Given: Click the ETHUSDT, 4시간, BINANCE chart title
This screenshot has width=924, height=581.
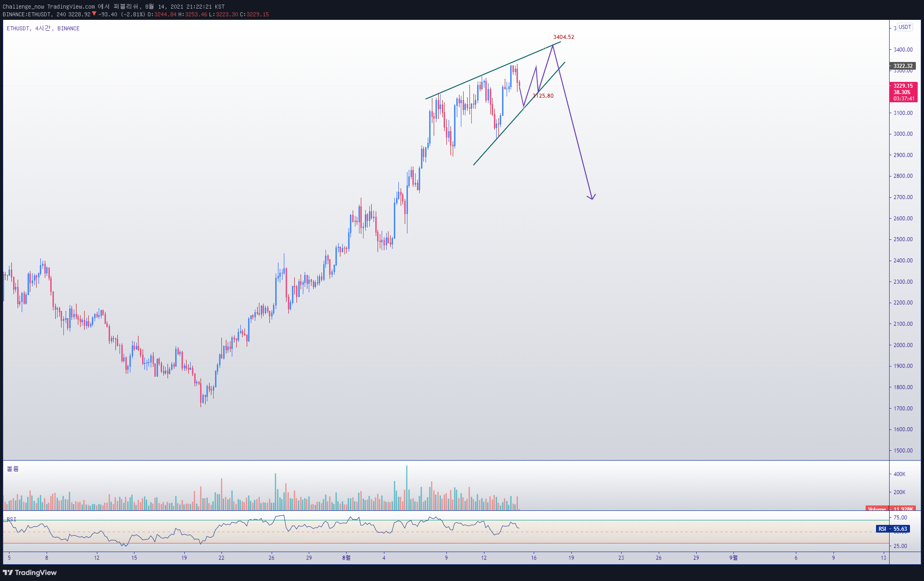Looking at the screenshot, I should point(43,28).
